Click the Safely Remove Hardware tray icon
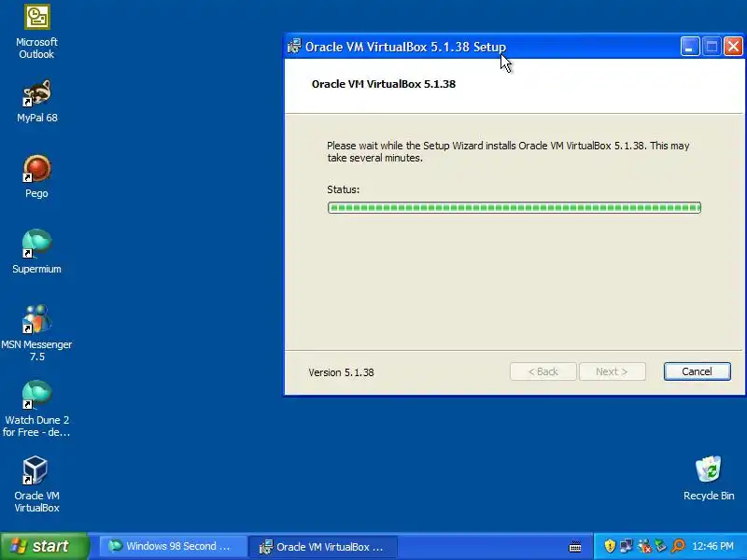 tap(660, 546)
